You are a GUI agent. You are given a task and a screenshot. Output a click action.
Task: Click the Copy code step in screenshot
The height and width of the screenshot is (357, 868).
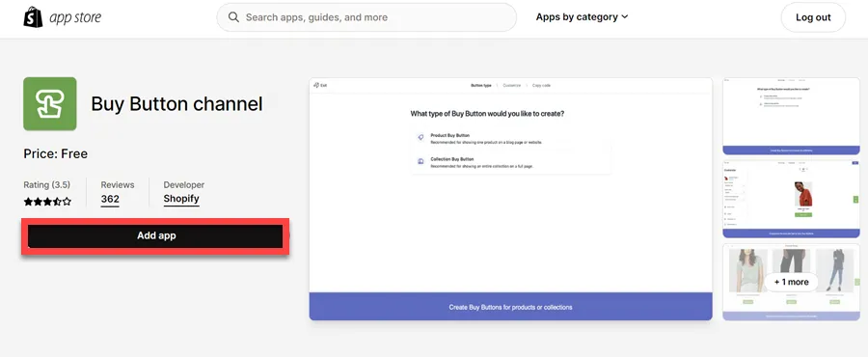(x=541, y=85)
